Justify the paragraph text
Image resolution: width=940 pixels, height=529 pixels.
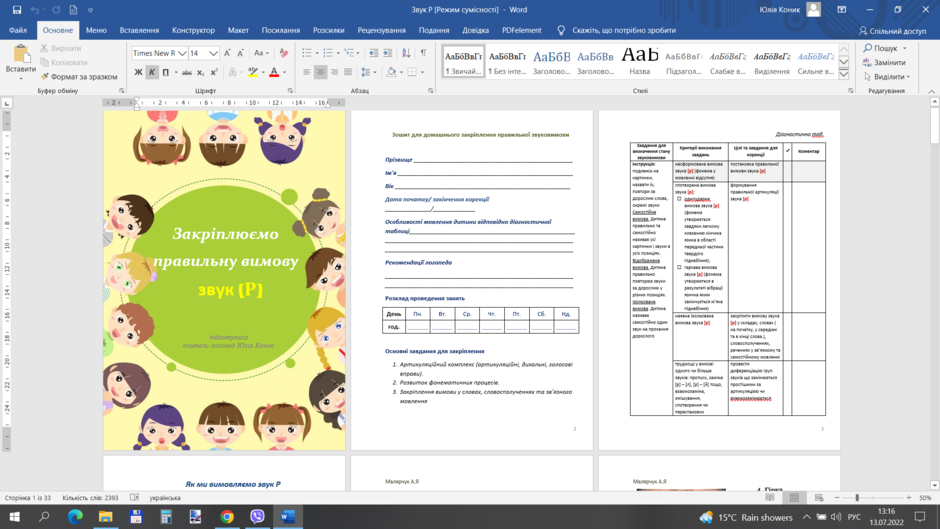click(x=348, y=73)
